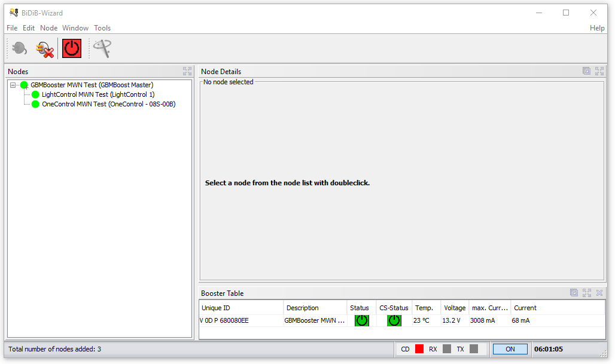Screen dimensions: 615x364
Task: Click the disconnect plug icon with red X
Action: click(45, 49)
